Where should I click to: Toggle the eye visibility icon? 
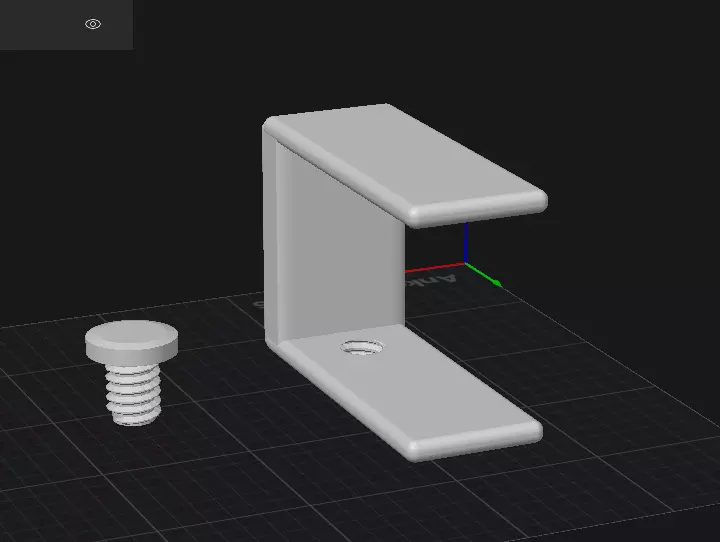(x=93, y=24)
